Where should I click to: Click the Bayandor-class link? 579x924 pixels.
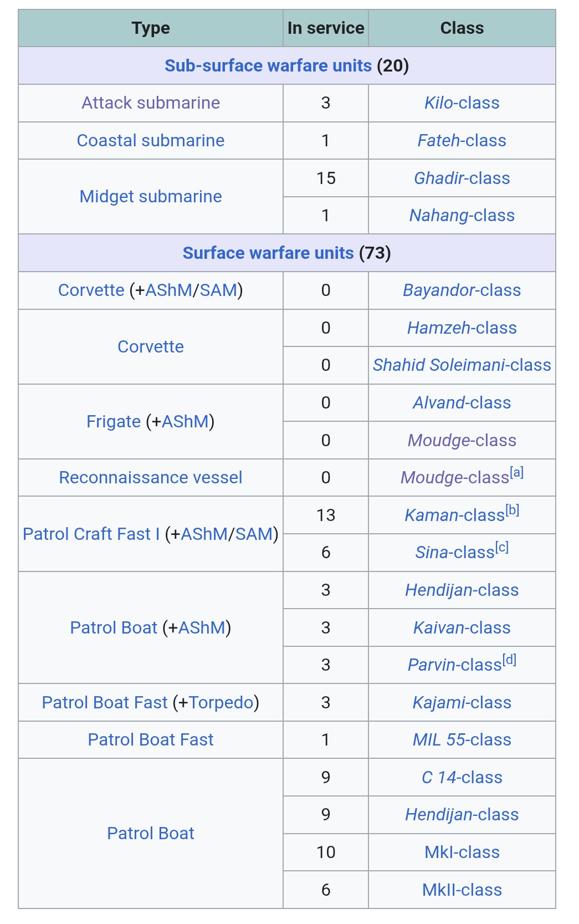462,290
